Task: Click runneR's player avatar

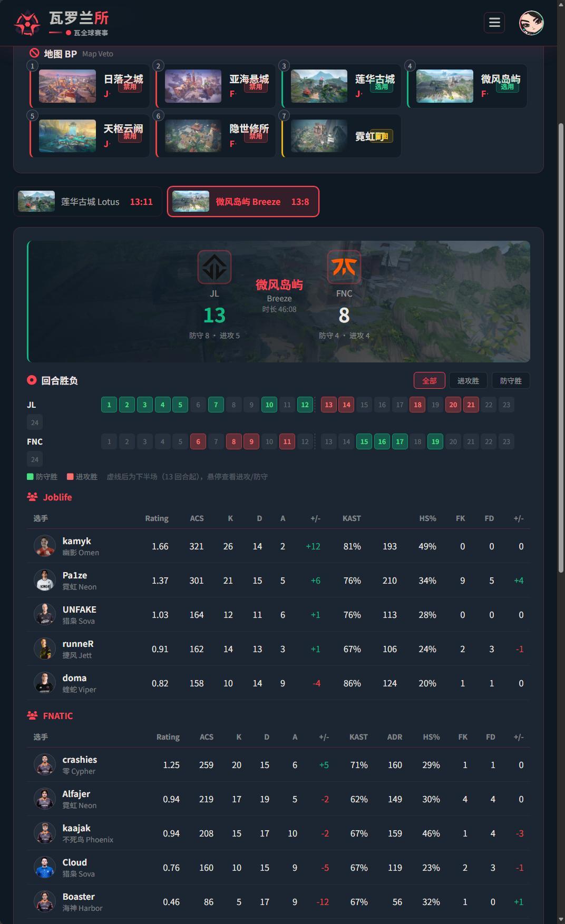Action: pos(45,648)
